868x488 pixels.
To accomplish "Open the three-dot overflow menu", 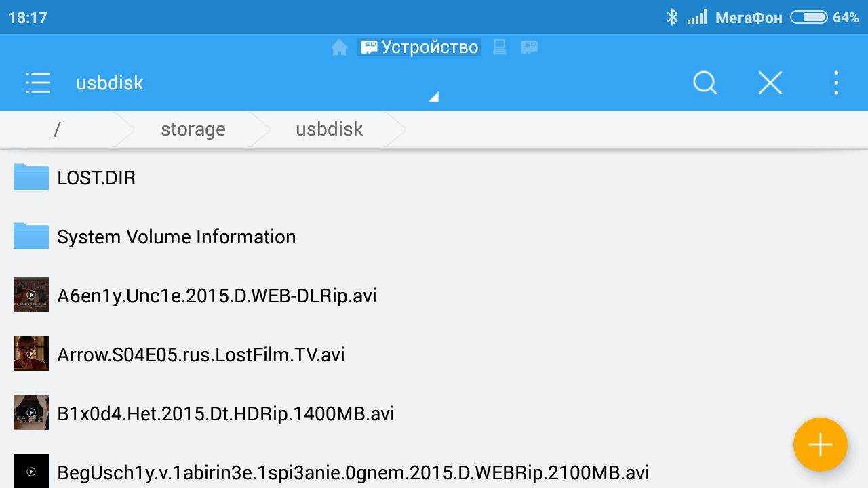I will (x=835, y=83).
